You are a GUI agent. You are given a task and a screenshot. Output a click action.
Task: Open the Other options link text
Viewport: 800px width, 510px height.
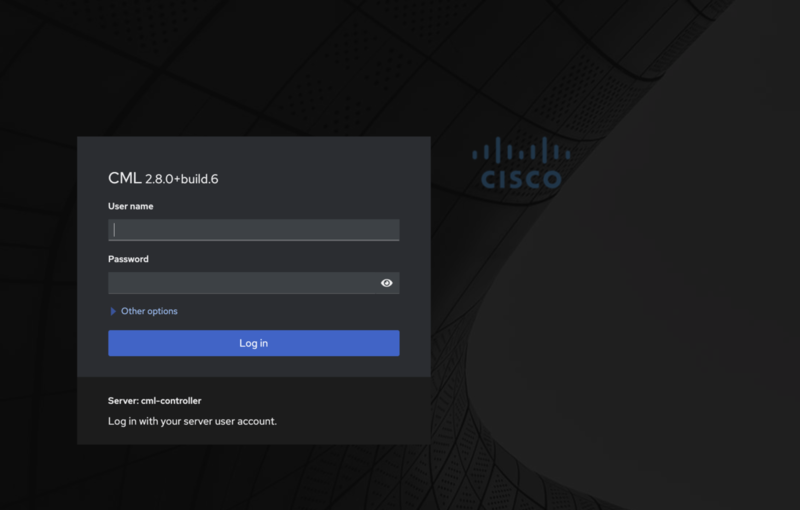(149, 311)
